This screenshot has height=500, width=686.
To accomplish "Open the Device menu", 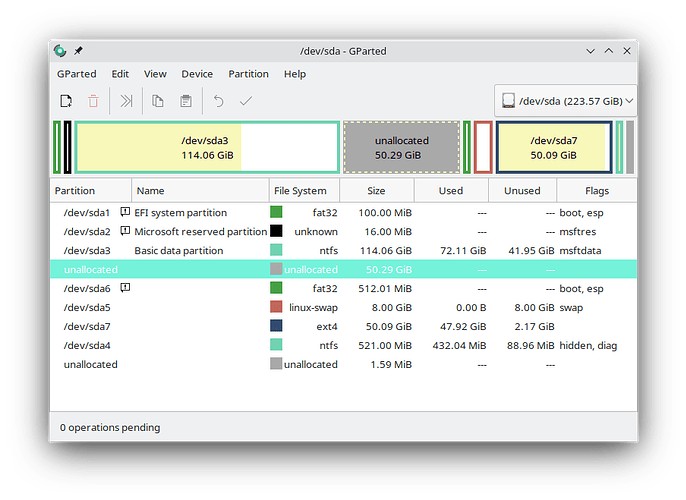I will [197, 74].
